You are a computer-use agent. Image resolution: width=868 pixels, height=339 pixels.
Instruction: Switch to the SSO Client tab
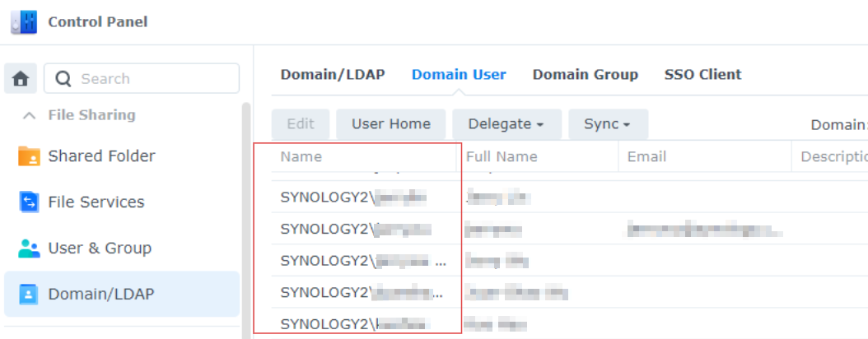(x=703, y=74)
